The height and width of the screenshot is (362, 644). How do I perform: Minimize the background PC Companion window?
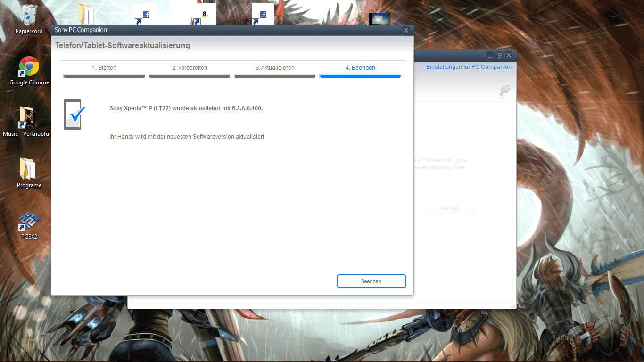(x=490, y=55)
